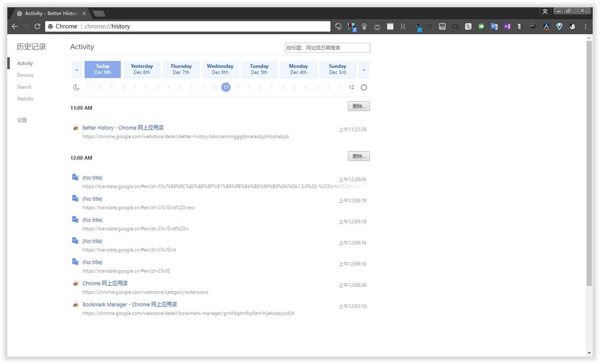
Task: Click the sun daytime-hours icon
Action: click(364, 87)
